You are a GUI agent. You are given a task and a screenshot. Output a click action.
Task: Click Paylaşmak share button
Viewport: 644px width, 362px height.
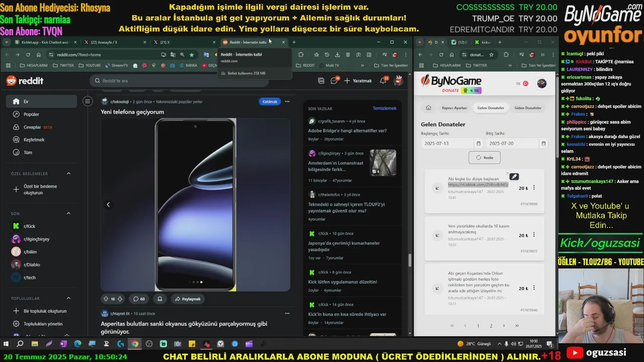click(188, 299)
